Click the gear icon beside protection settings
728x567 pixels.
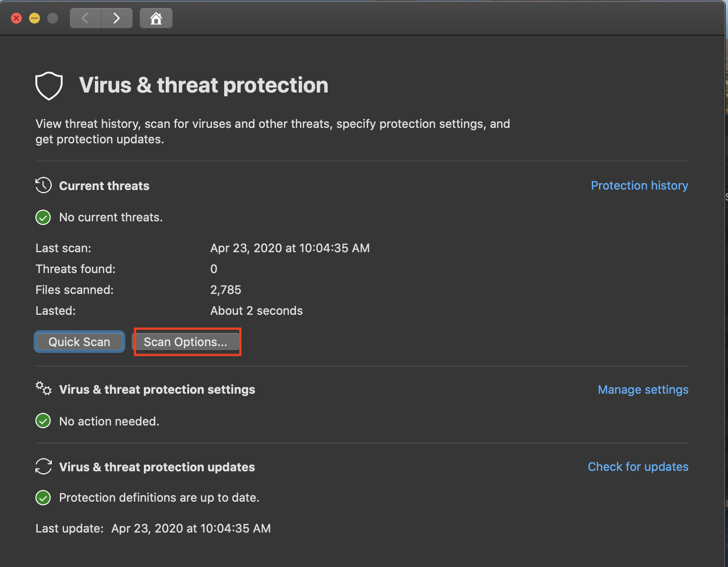click(43, 389)
